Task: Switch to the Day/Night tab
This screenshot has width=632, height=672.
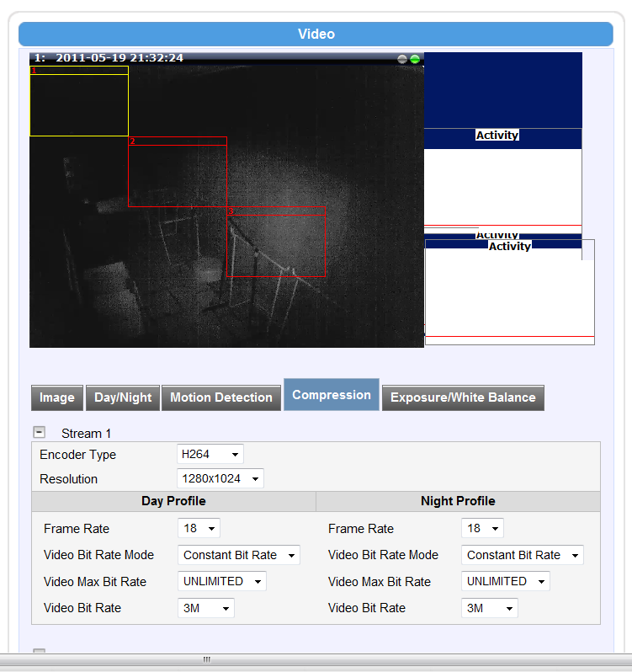Action: click(123, 397)
